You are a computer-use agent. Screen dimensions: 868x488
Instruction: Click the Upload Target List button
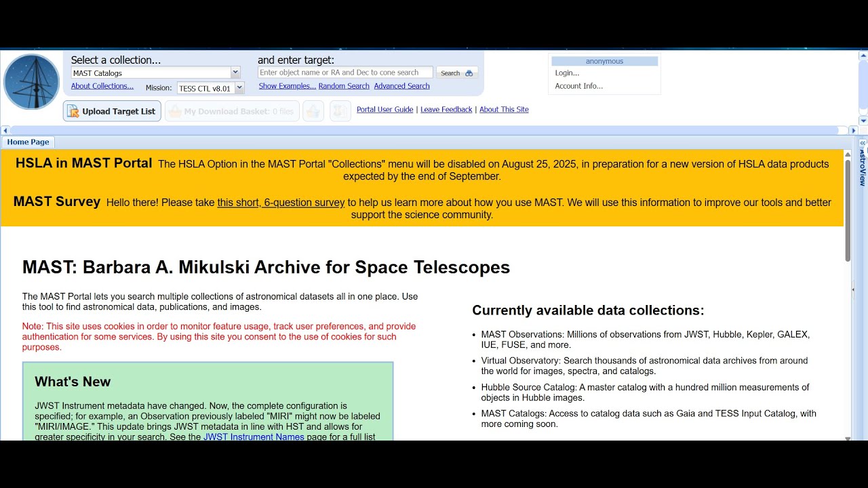pyautogui.click(x=112, y=111)
